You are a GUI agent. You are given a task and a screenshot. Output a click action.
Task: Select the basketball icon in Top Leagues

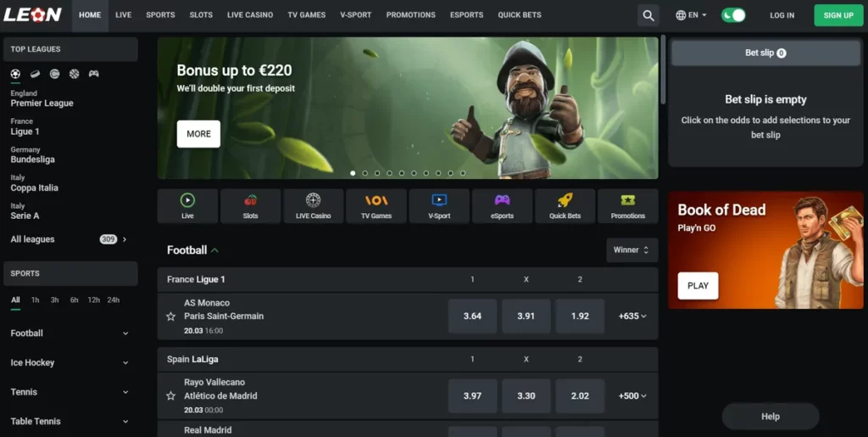[x=74, y=74]
